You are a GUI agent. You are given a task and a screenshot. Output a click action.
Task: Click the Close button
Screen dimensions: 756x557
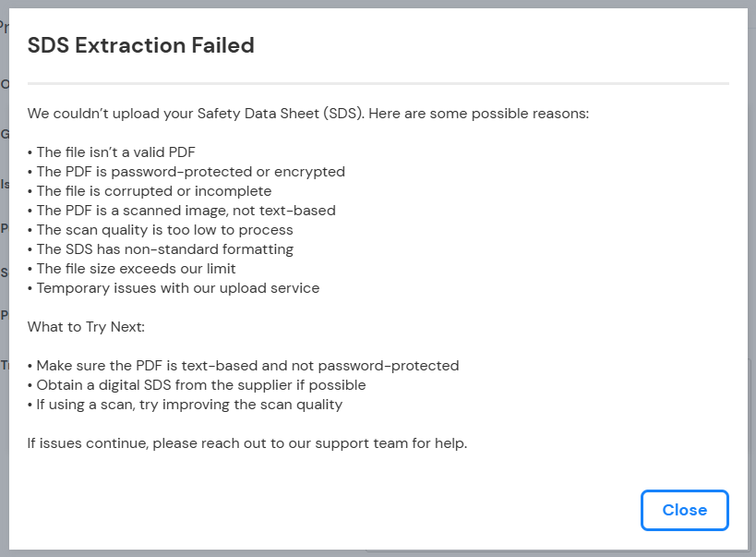pos(684,510)
